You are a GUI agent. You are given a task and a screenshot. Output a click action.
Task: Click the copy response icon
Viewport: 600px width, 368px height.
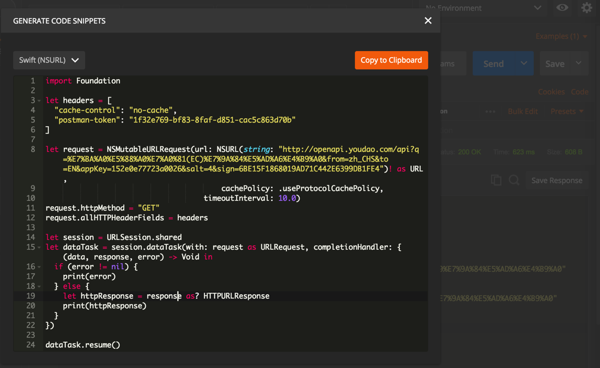coord(496,180)
